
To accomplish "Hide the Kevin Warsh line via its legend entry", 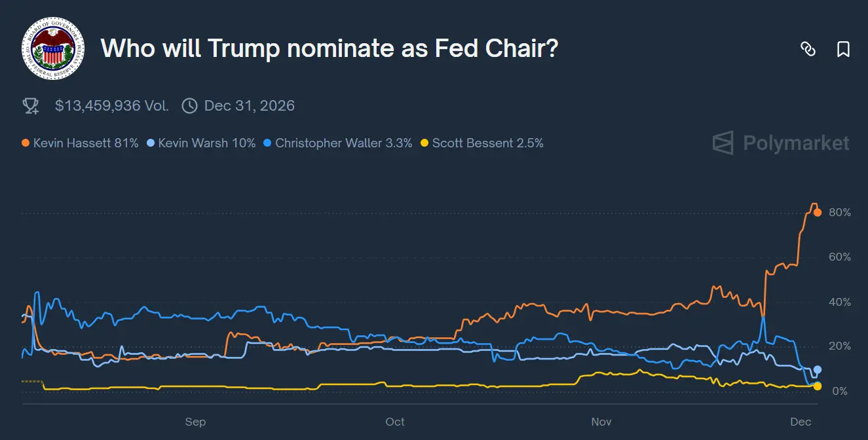I will [200, 143].
